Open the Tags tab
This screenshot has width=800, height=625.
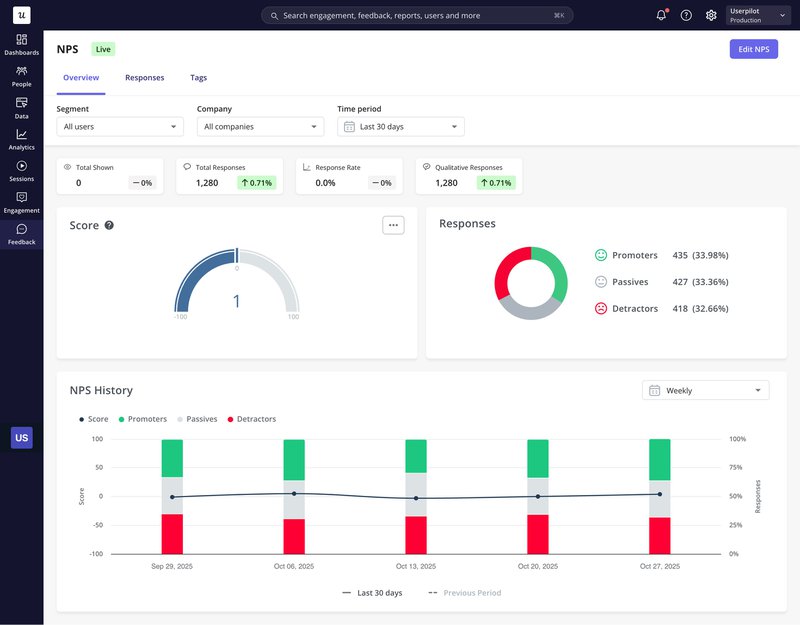pyautogui.click(x=198, y=77)
